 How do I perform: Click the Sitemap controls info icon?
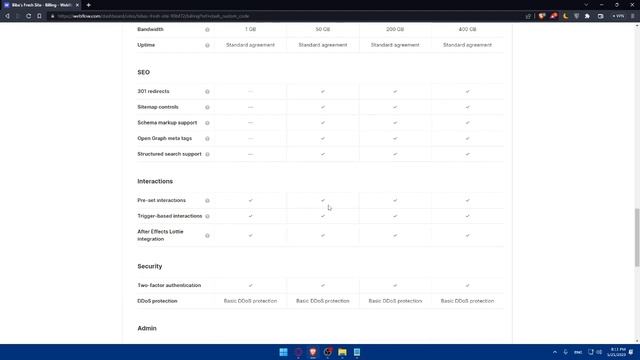[x=207, y=107]
